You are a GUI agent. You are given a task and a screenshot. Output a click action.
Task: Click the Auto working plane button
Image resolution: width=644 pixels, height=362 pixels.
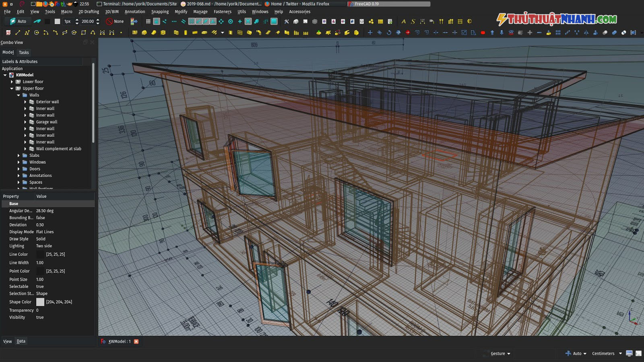(18, 21)
